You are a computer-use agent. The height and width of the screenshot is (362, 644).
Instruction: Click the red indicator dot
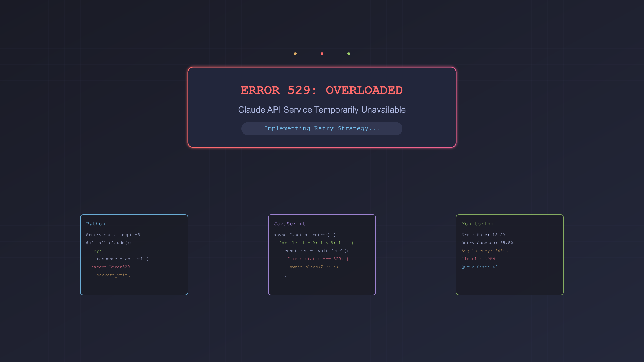322,54
